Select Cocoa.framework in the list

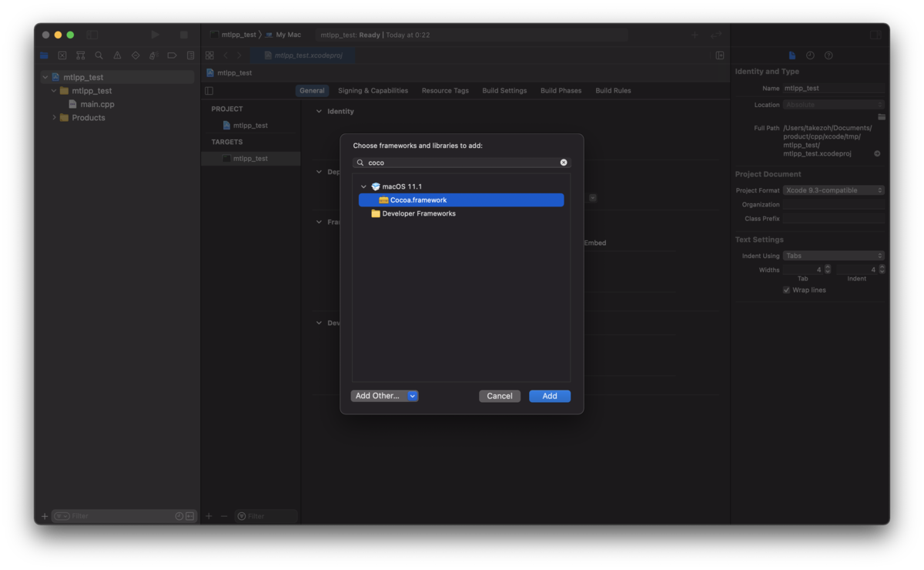pos(461,200)
